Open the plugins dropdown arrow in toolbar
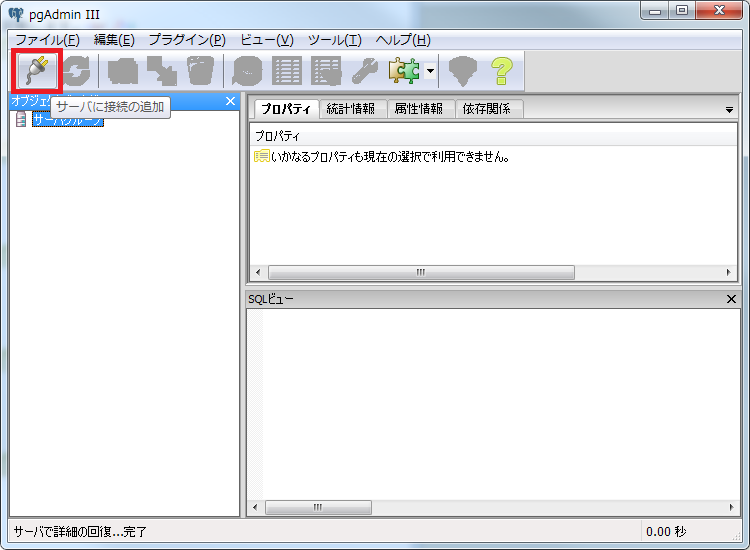Viewport: 750px width, 550px height. [x=429, y=71]
